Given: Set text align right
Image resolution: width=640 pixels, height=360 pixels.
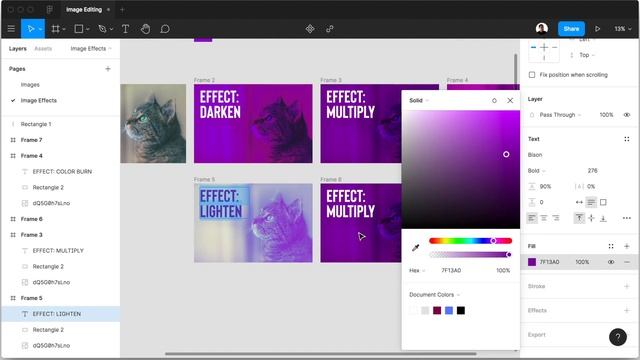Looking at the screenshot, I should tap(556, 218).
